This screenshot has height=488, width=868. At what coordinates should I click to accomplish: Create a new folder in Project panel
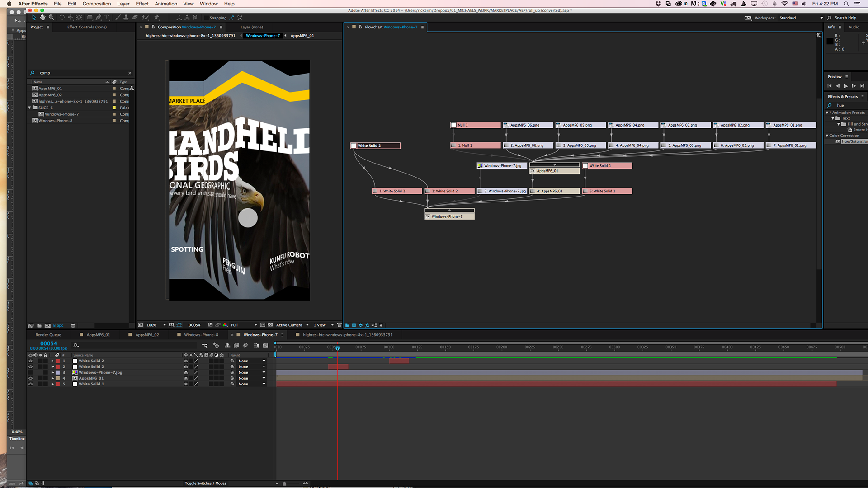(x=39, y=325)
